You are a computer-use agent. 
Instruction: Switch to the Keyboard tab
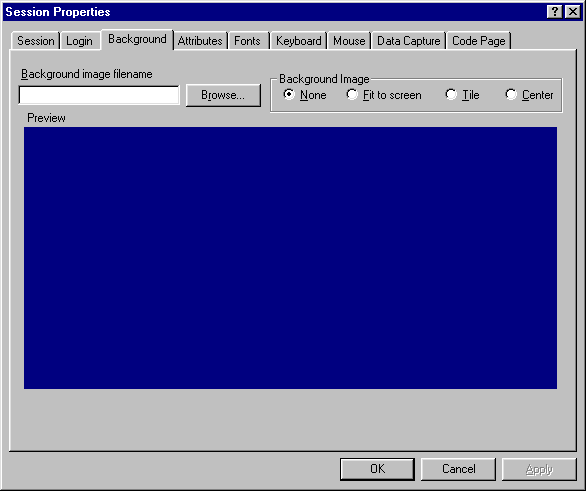click(299, 41)
